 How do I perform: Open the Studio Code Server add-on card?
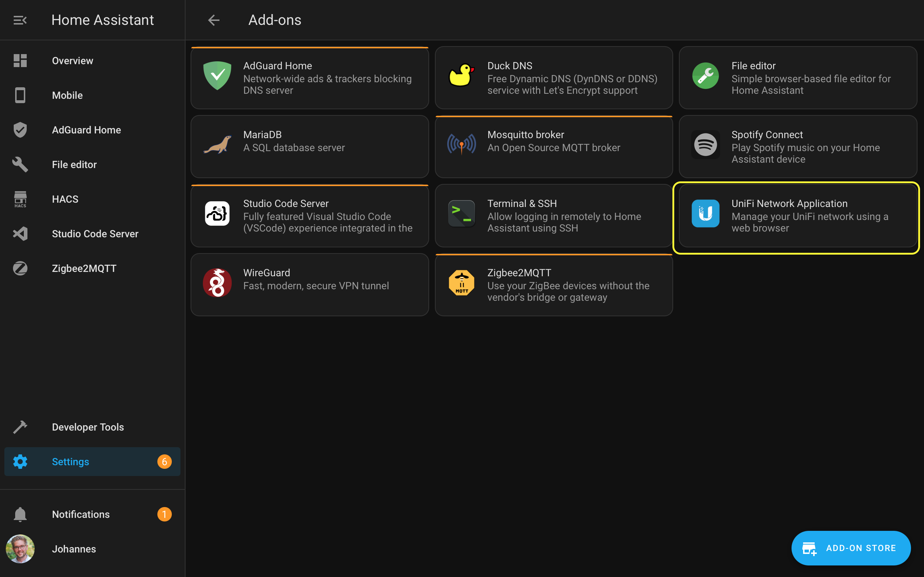[x=310, y=216]
